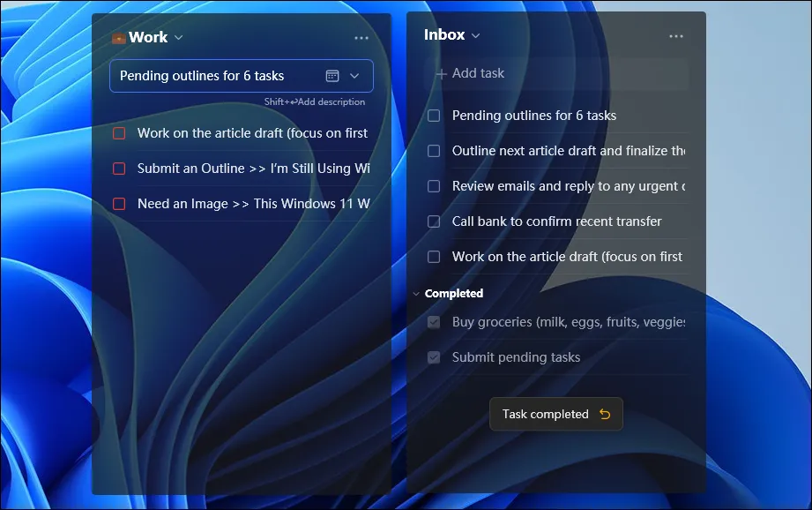Mark "Call bank to confirm recent transfer" complete
Viewport: 812px width, 510px height.
433,221
